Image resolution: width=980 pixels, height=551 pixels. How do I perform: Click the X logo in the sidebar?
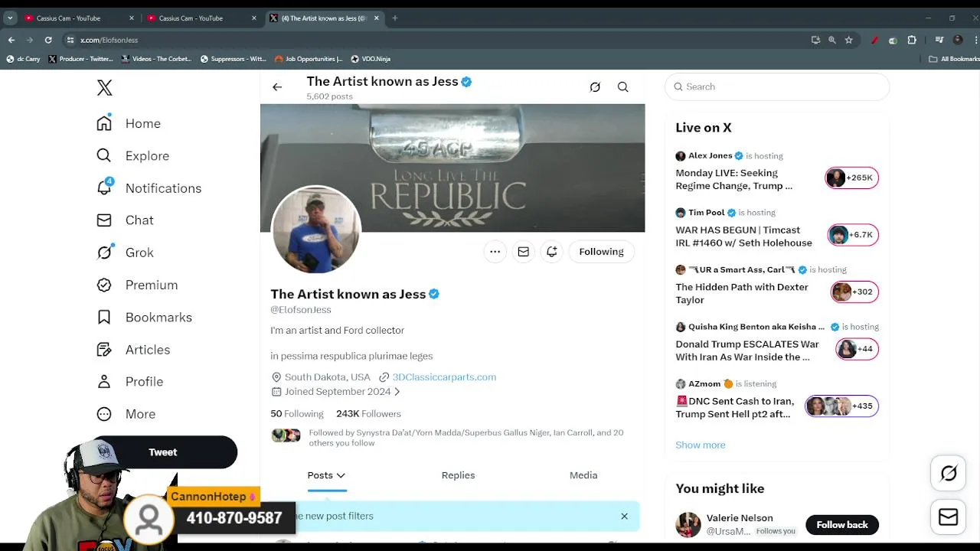click(105, 88)
